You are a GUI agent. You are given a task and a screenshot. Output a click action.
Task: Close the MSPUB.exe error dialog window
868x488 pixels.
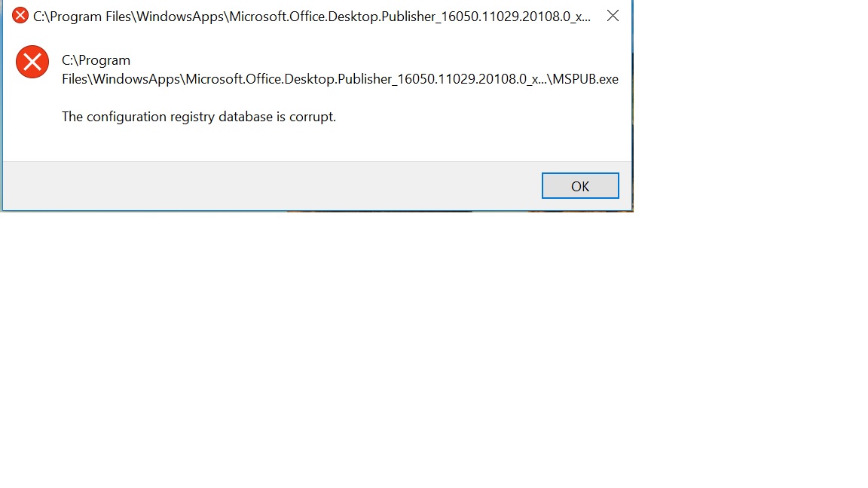[x=613, y=16]
